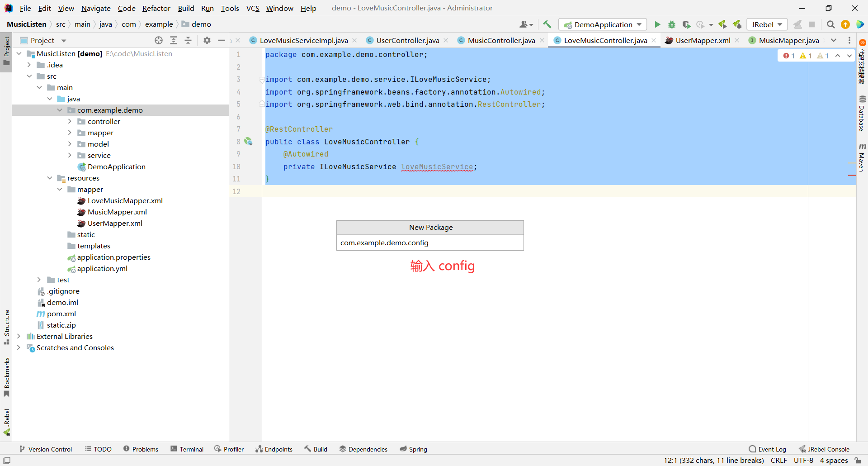Start debugging with the bug icon
868x466 pixels.
[672, 24]
